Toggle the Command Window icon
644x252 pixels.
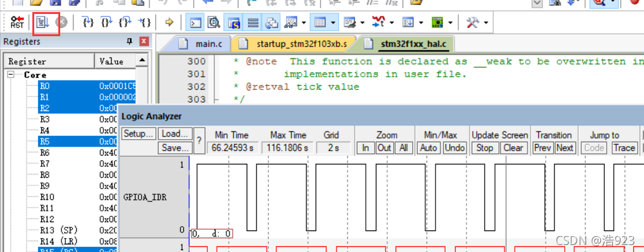pos(195,22)
